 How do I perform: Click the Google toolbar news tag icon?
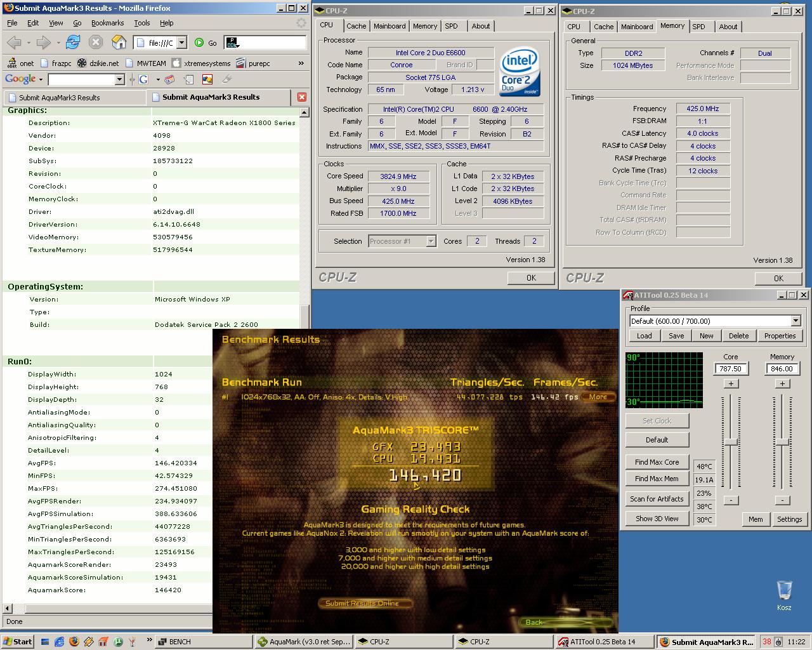[x=169, y=79]
